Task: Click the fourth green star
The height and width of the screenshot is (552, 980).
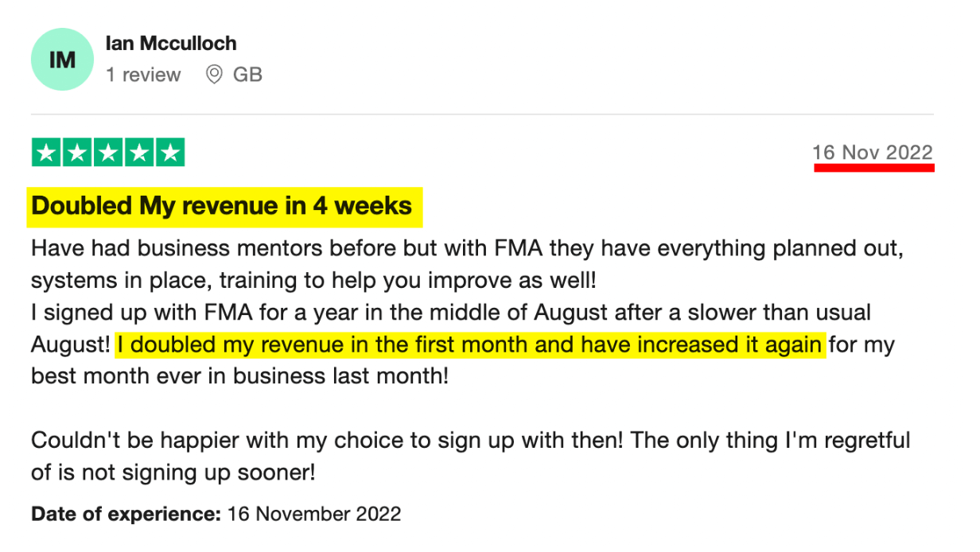Action: tap(139, 153)
